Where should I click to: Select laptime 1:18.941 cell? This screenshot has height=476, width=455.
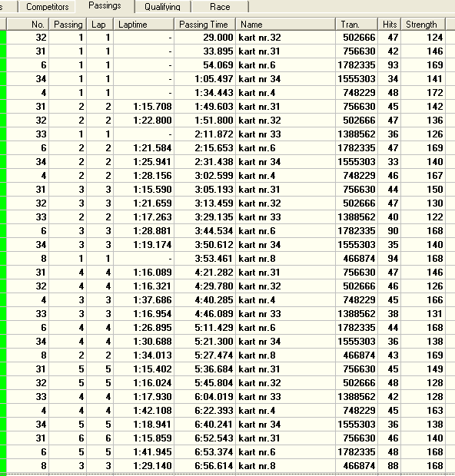tap(144, 424)
